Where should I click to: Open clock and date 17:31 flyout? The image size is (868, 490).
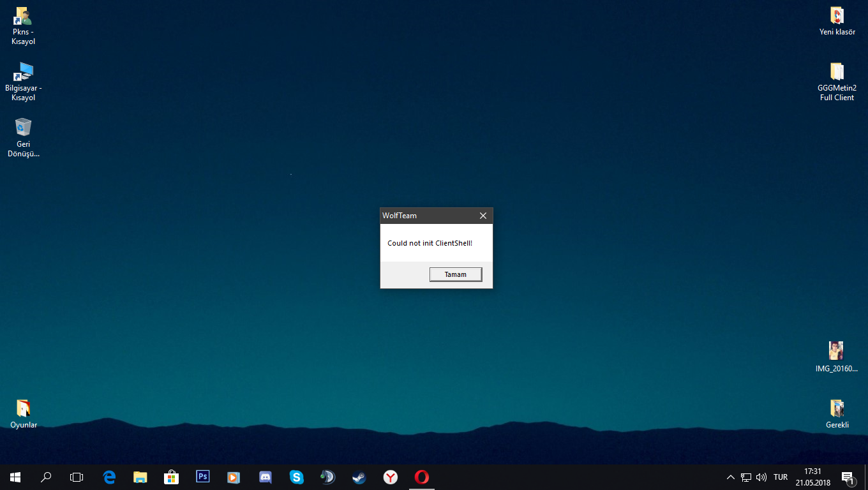(x=812, y=477)
